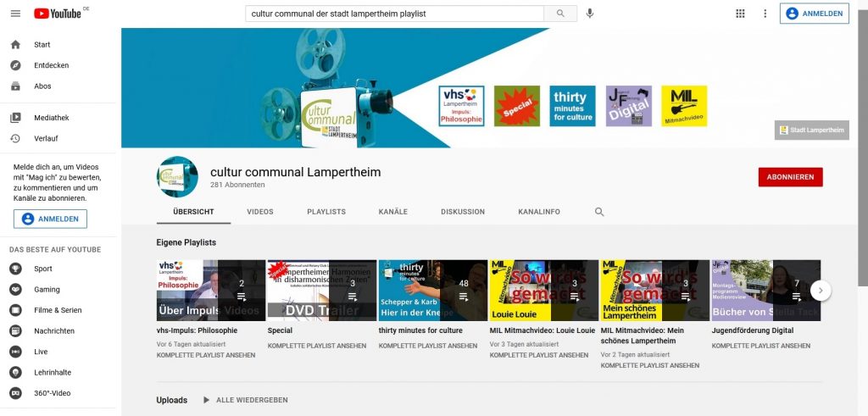
Task: Click the Special banner logo
Action: (517, 106)
